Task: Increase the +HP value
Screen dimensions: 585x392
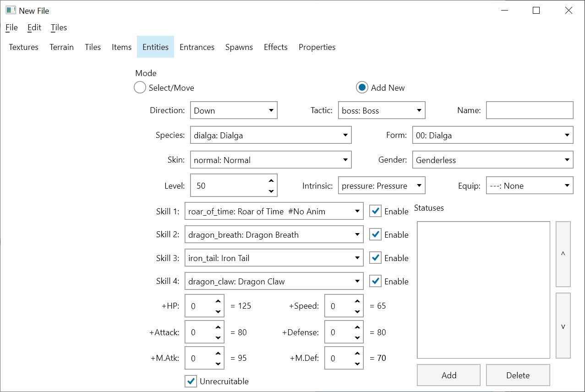Action: click(x=218, y=300)
